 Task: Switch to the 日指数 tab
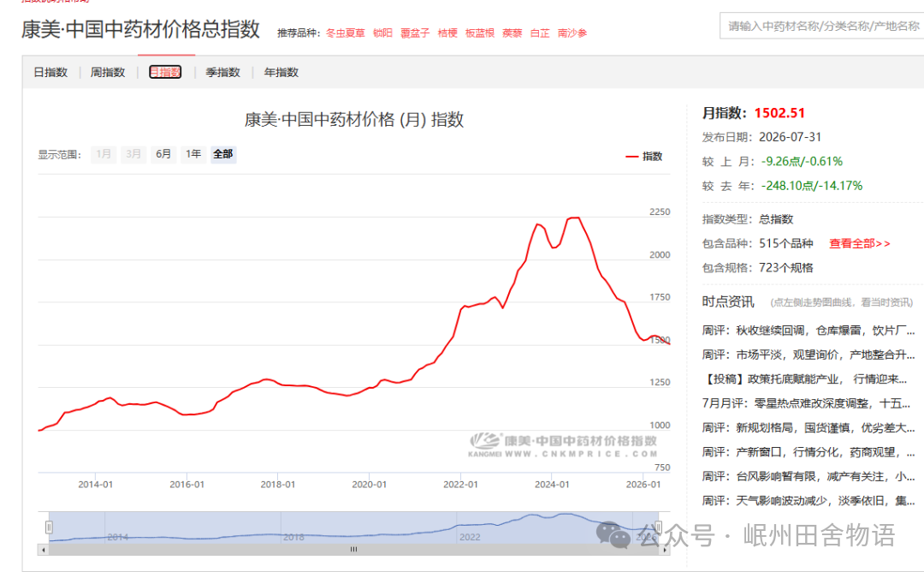click(50, 73)
